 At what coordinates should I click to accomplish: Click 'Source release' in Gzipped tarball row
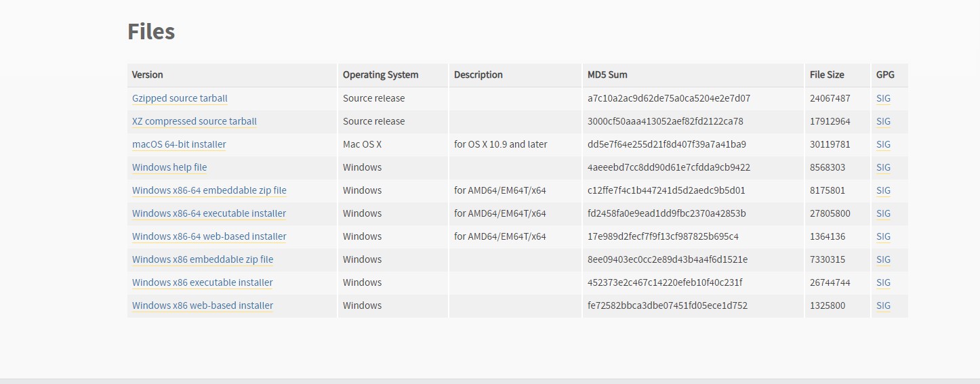coord(373,98)
